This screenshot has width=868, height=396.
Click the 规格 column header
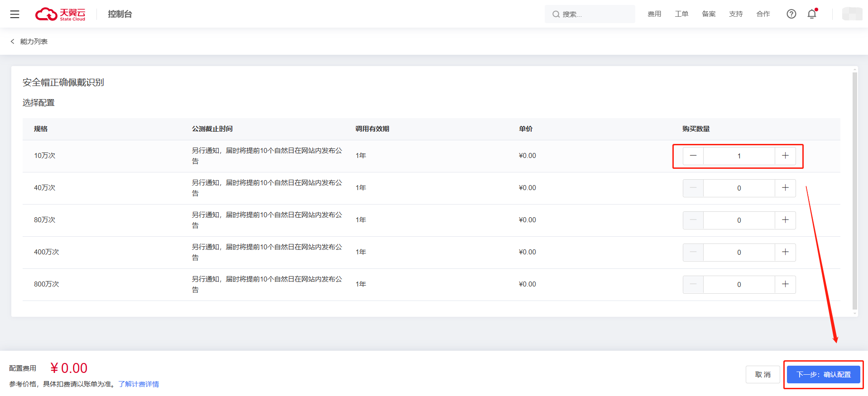pyautogui.click(x=41, y=129)
